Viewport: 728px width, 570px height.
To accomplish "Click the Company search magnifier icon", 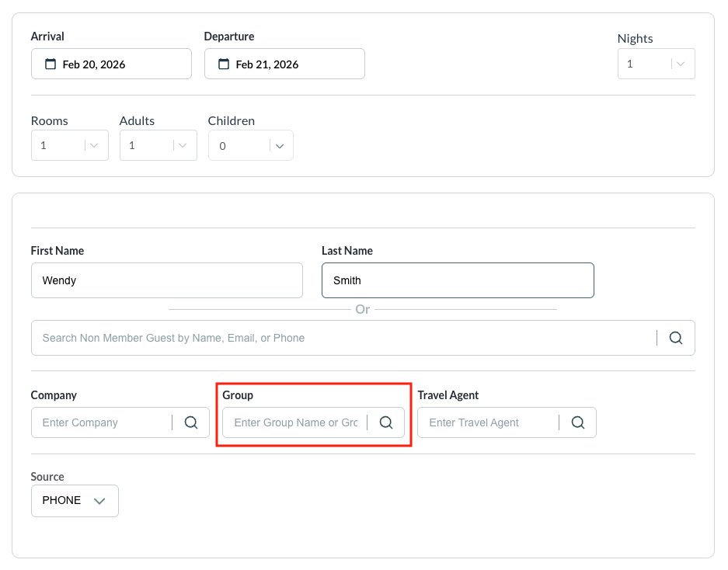I will click(191, 422).
